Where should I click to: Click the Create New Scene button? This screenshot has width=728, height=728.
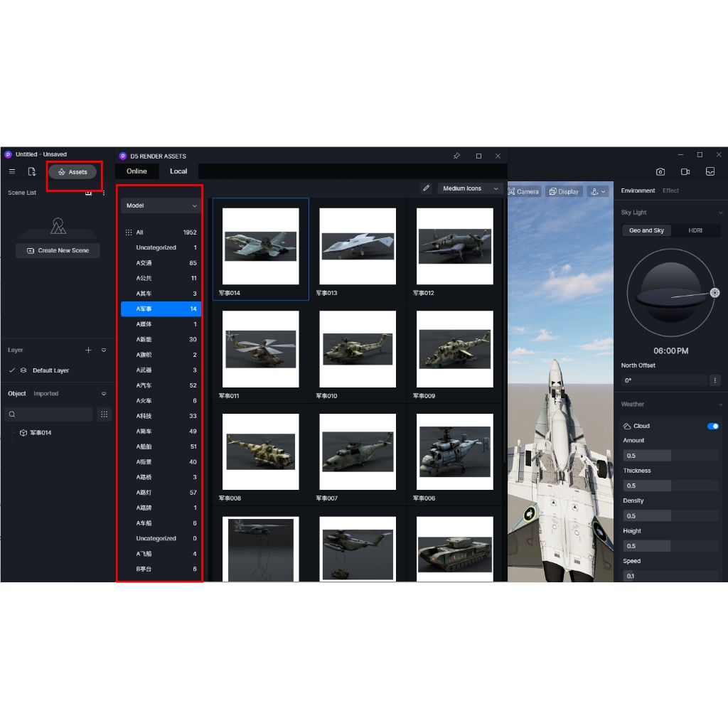pos(58,251)
